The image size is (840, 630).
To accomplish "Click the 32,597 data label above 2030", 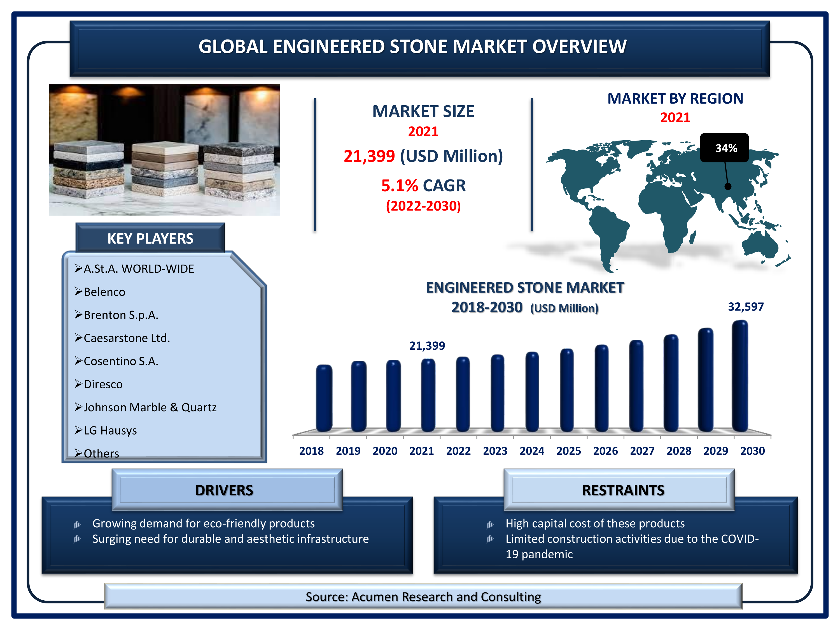I will (x=745, y=306).
